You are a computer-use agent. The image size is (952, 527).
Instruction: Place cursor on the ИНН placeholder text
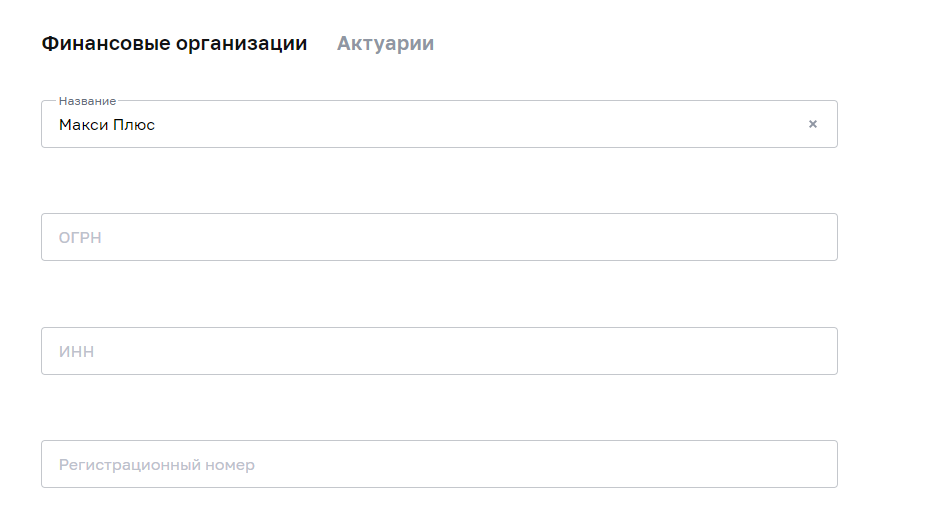pos(76,352)
